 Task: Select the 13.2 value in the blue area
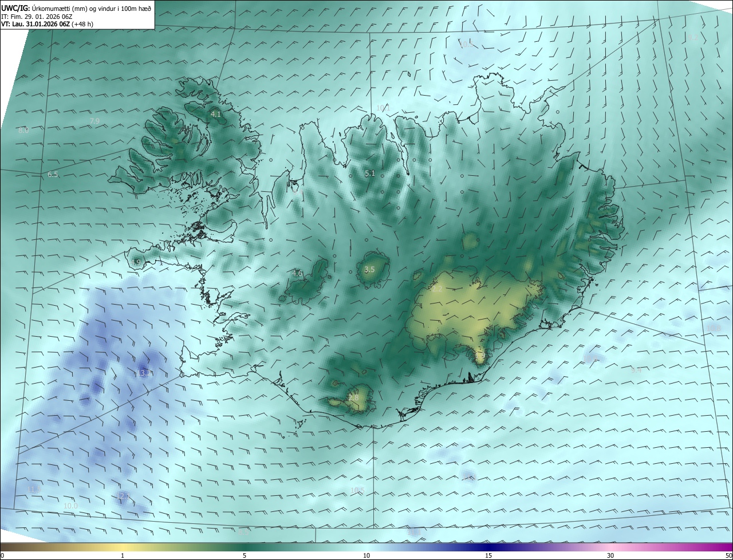click(x=144, y=373)
